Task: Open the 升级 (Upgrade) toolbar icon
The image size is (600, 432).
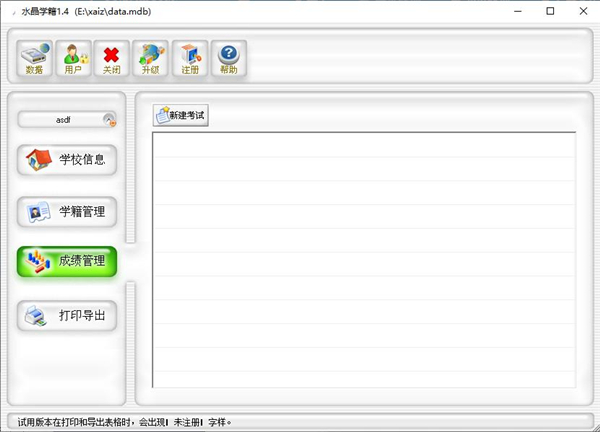Action: coord(150,59)
